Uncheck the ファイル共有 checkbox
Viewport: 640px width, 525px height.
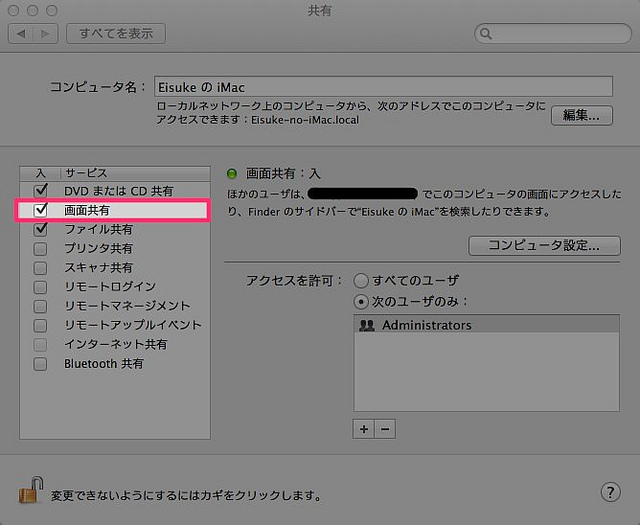point(40,229)
